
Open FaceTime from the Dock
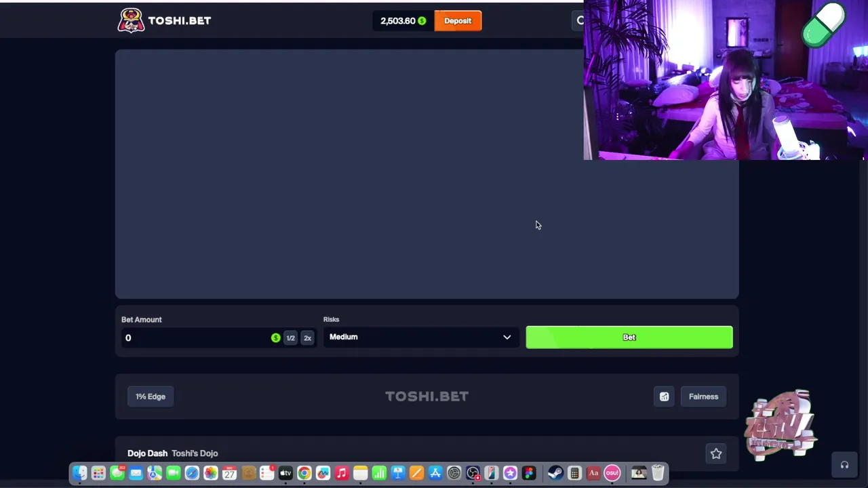[173, 472]
